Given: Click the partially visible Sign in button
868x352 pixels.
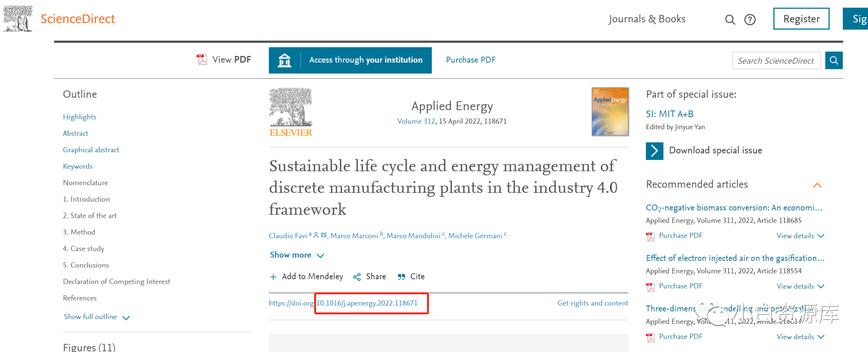Looking at the screenshot, I should (855, 19).
